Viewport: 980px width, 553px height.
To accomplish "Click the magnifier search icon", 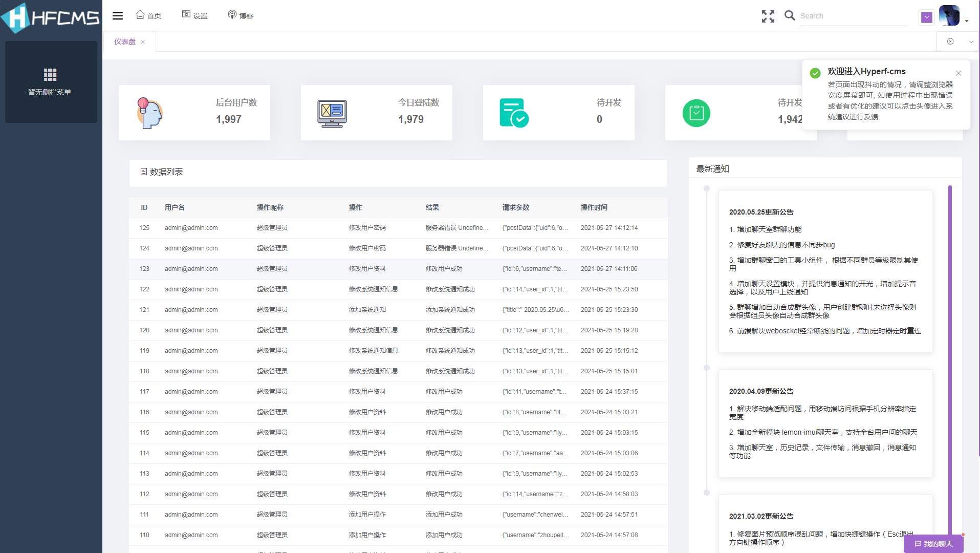I will coord(790,15).
